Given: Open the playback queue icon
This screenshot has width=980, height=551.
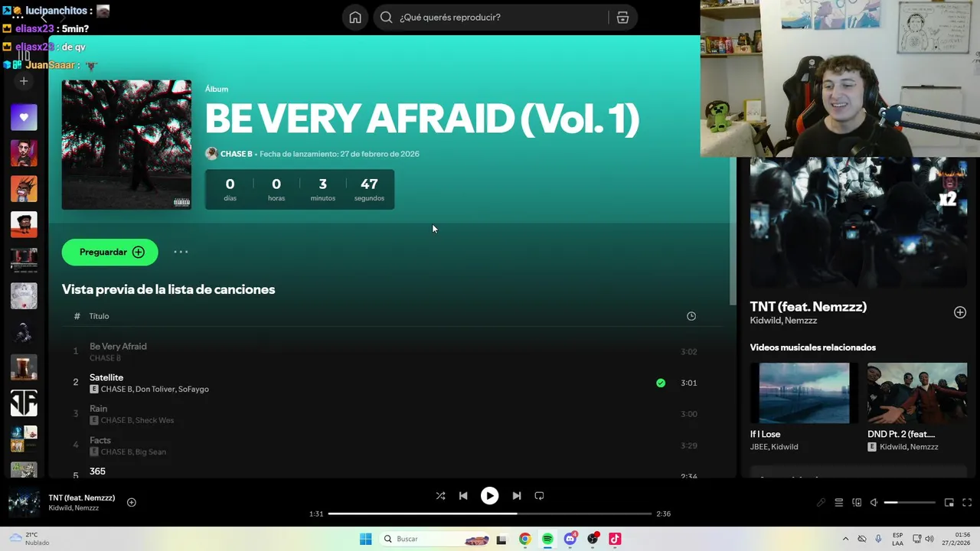Looking at the screenshot, I should (x=839, y=503).
